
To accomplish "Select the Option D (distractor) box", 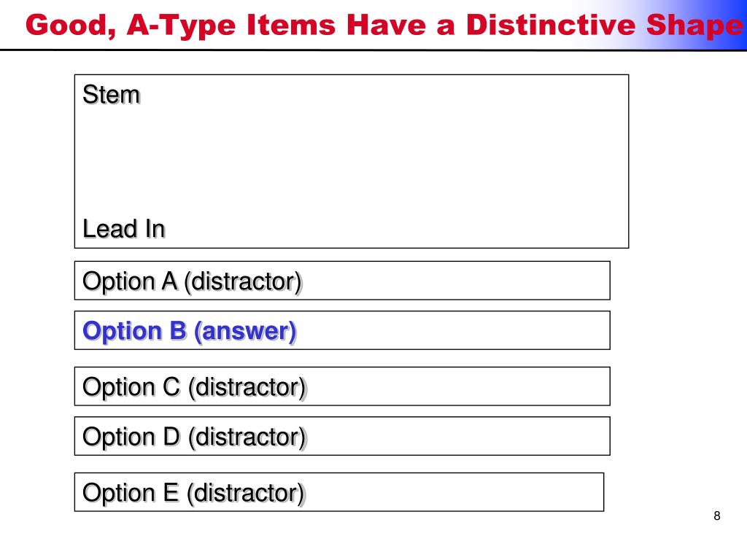I will [342, 436].
